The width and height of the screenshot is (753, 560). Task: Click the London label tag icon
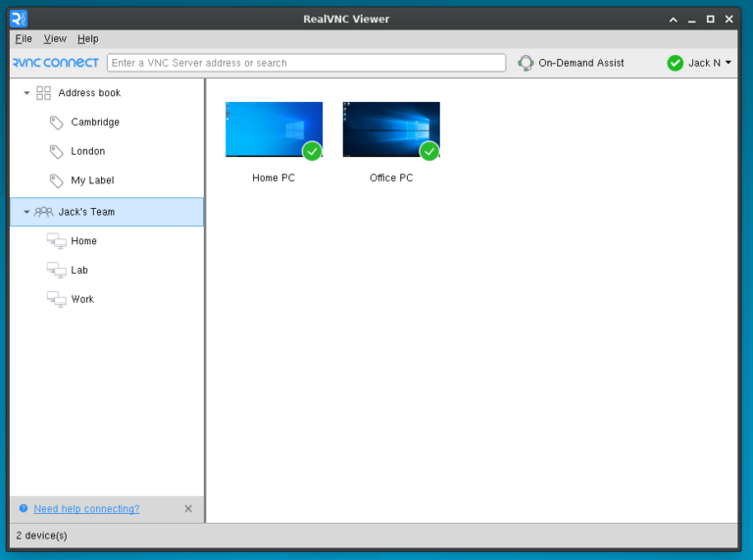click(57, 152)
